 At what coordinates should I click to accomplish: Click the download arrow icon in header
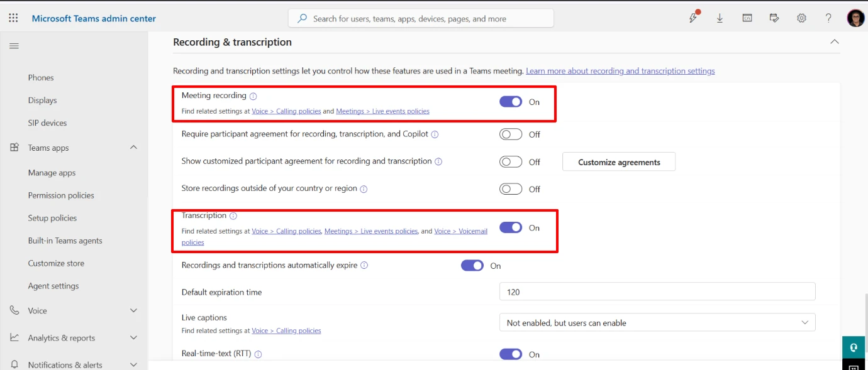click(720, 18)
